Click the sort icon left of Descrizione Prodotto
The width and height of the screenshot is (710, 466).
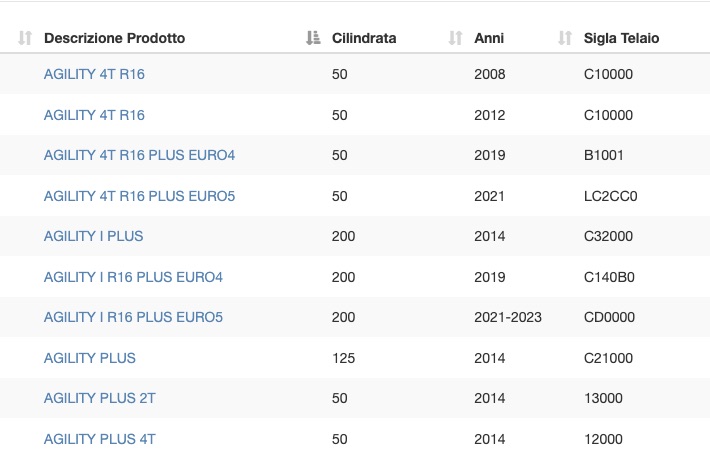25,38
